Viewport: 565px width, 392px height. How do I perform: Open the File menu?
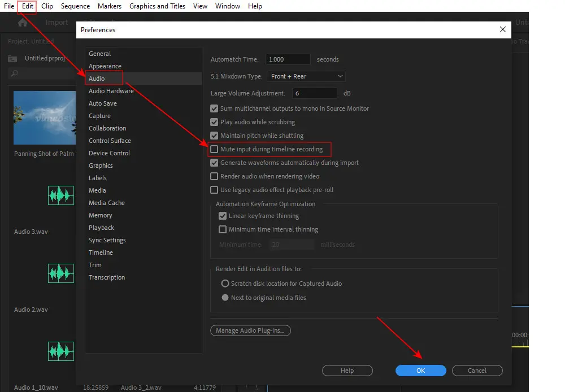pos(9,6)
